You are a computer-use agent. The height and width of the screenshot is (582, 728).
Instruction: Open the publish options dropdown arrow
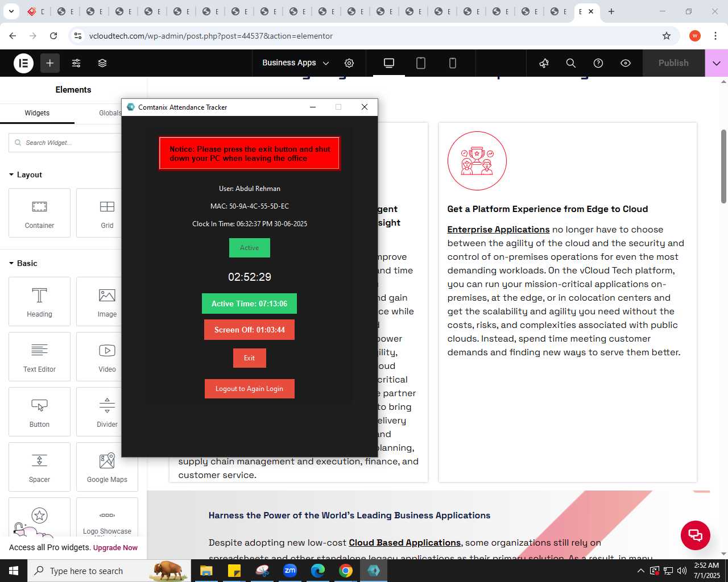pos(717,63)
